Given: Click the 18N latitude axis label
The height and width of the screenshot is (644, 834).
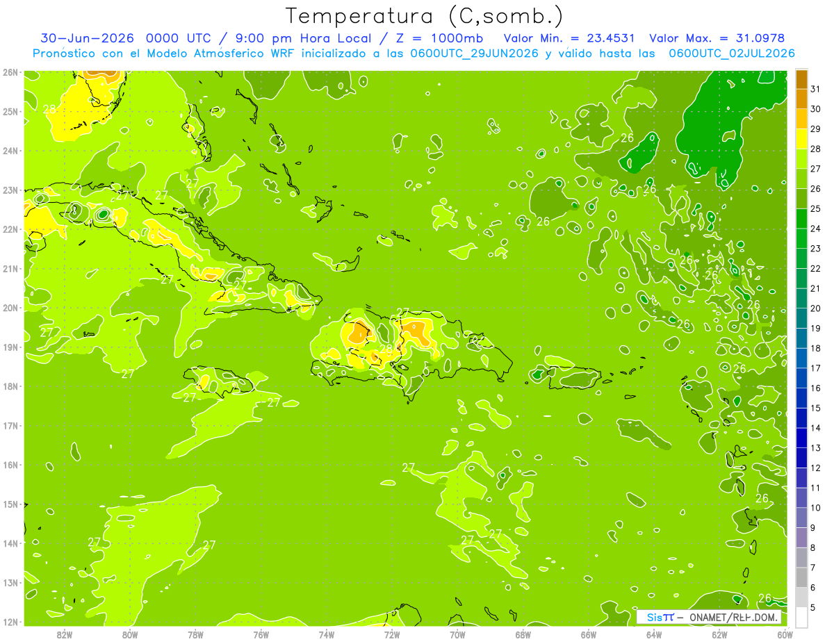Looking at the screenshot, I should (x=10, y=386).
